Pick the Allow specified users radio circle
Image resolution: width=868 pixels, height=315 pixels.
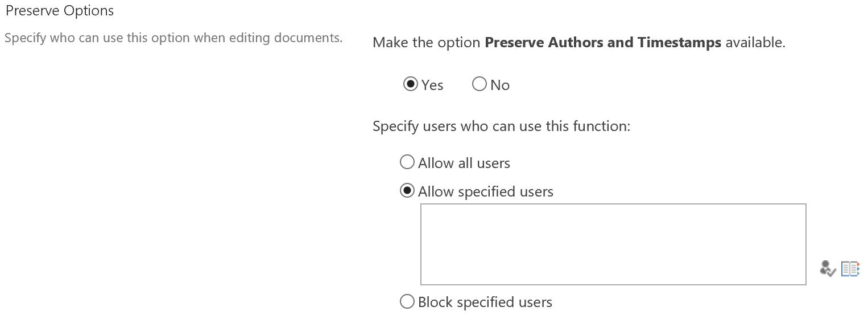tap(407, 191)
